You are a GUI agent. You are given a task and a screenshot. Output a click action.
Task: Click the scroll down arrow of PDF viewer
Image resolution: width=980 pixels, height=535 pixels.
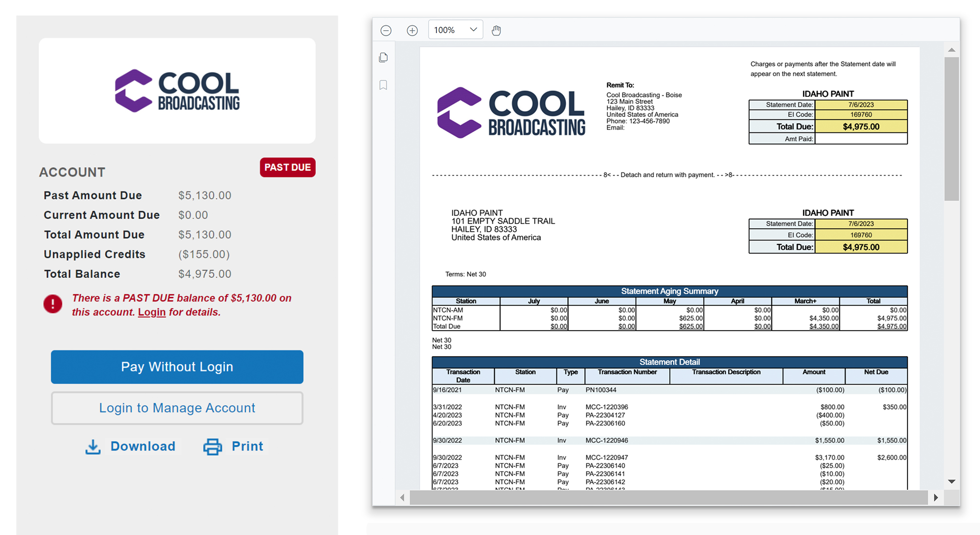tap(951, 481)
